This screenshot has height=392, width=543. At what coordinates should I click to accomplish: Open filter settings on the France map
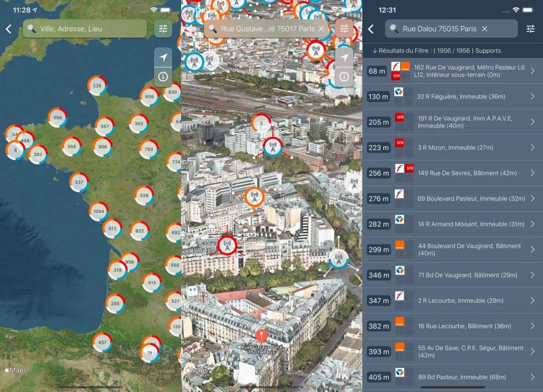(x=163, y=29)
